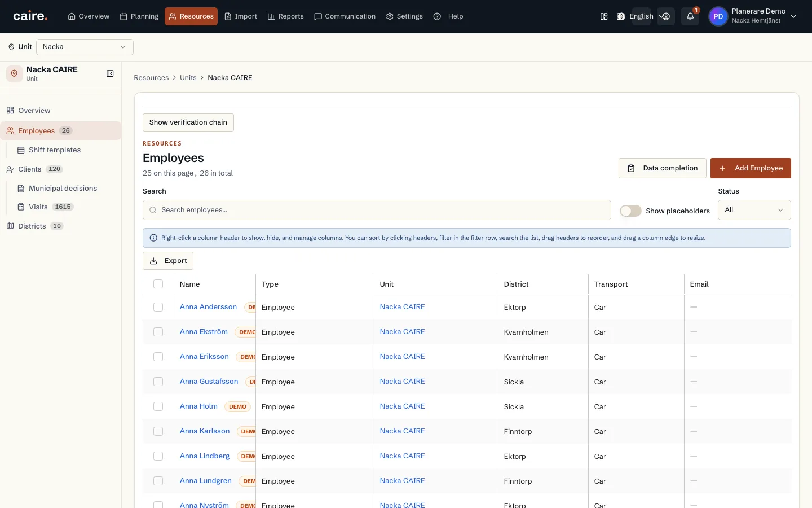
Task: Check the select-all checkbox in table header
Action: [x=158, y=284]
